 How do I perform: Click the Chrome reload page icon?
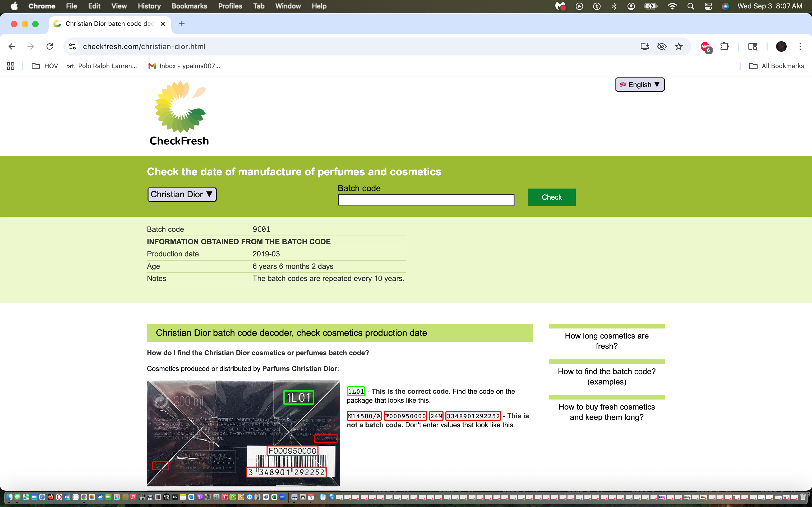[50, 47]
